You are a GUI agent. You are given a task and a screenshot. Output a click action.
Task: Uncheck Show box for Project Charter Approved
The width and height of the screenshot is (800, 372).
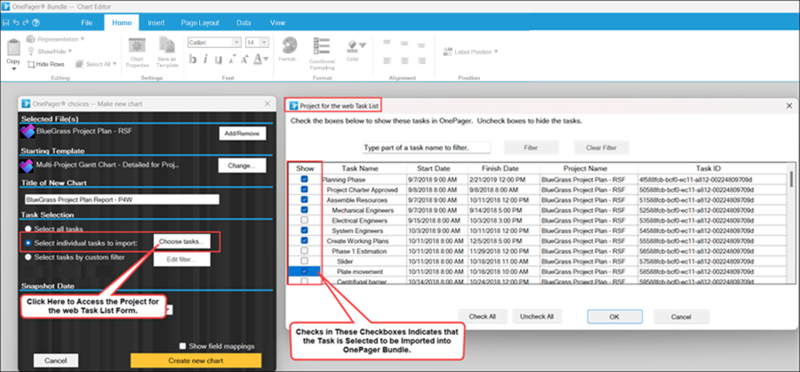305,190
